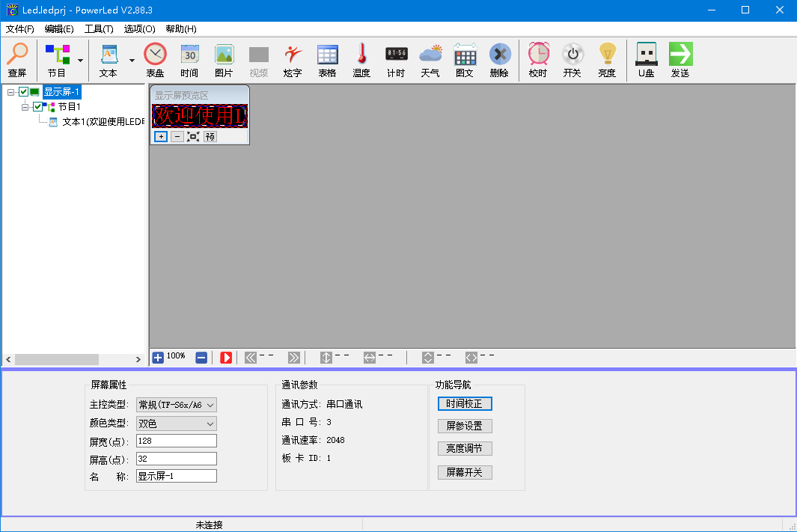Image resolution: width=797 pixels, height=532 pixels.
Task: Click the 屏参设置 screen settings button
Action: [x=465, y=425]
